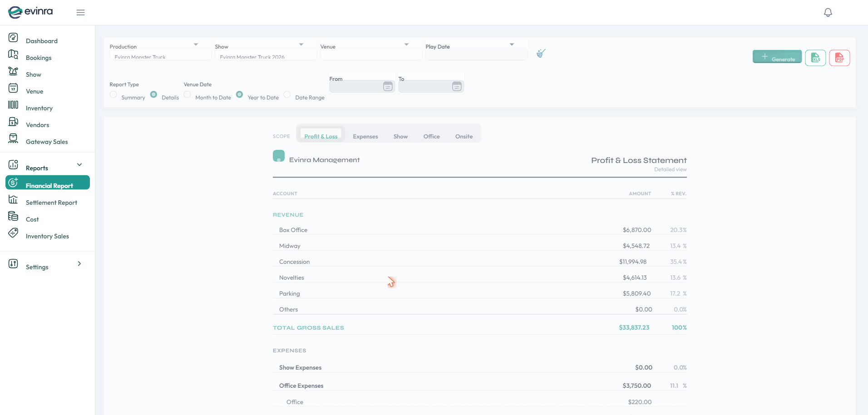The width and height of the screenshot is (868, 415).
Task: Select the Summary report type
Action: point(113,94)
